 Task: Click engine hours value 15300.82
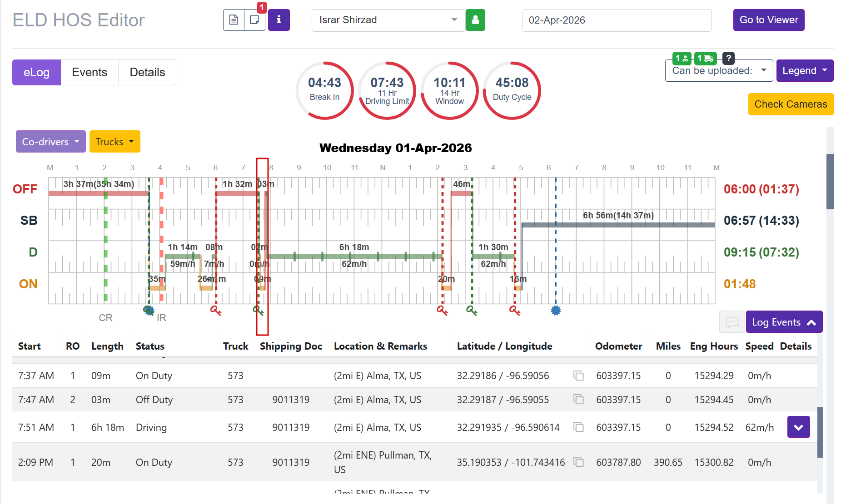click(714, 462)
